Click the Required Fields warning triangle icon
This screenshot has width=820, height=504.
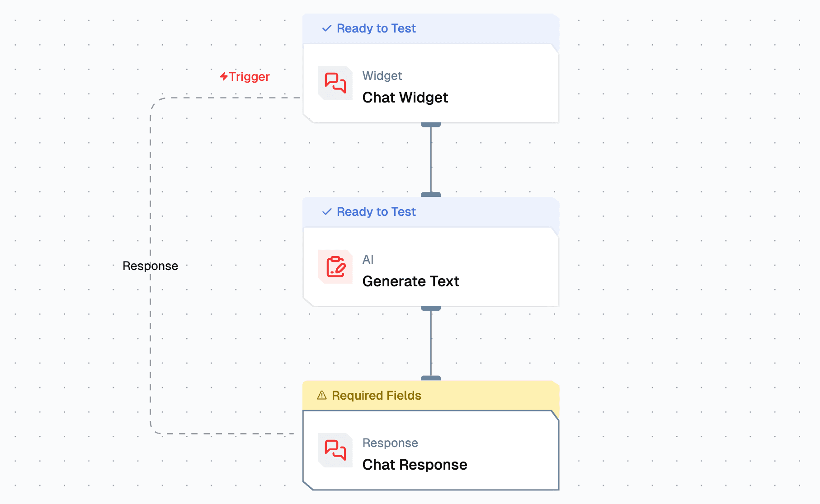pos(322,396)
